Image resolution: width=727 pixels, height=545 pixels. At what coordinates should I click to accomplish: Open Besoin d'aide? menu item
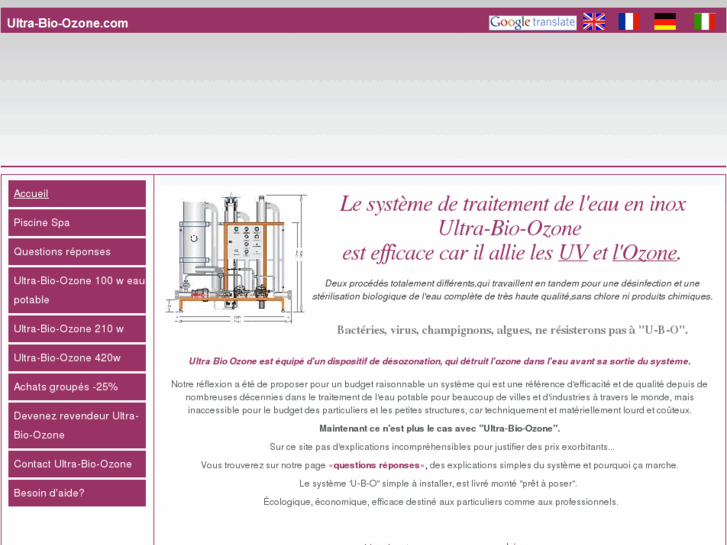(x=77, y=493)
